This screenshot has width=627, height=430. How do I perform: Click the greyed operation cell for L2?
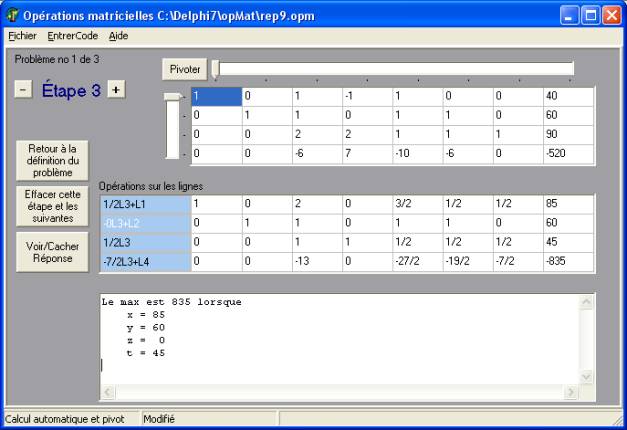[x=146, y=223]
